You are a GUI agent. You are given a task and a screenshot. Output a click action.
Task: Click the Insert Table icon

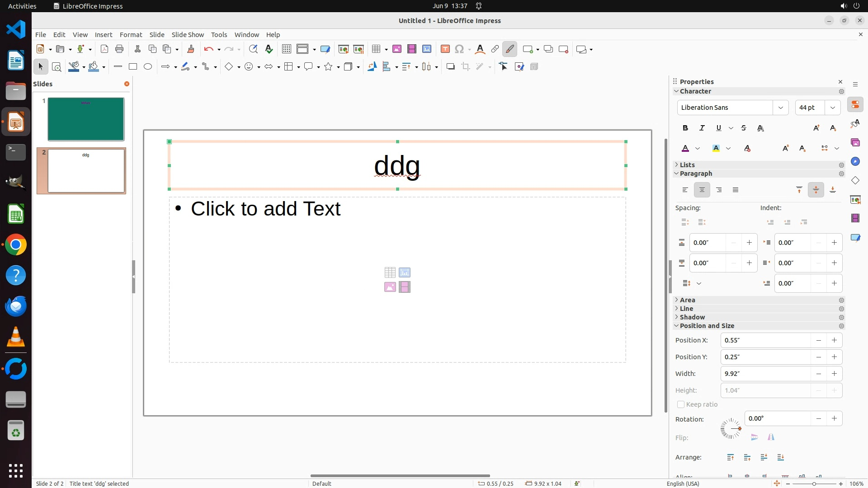click(376, 49)
